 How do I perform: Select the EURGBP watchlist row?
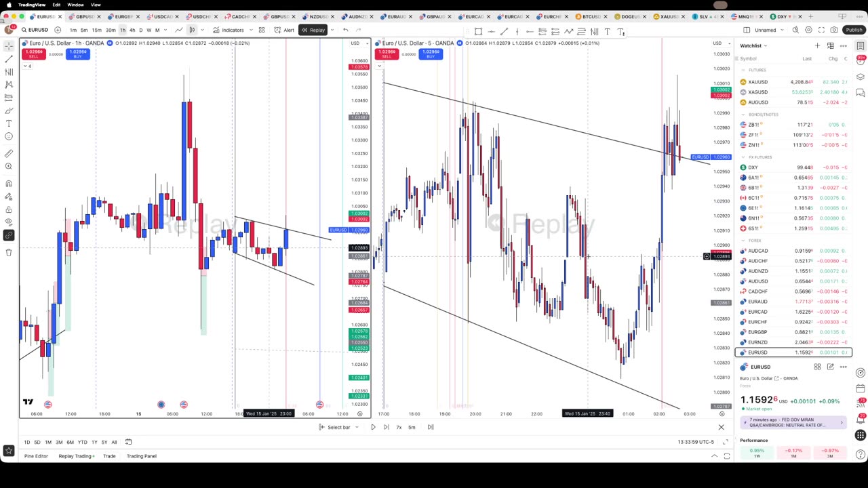[x=793, y=332]
